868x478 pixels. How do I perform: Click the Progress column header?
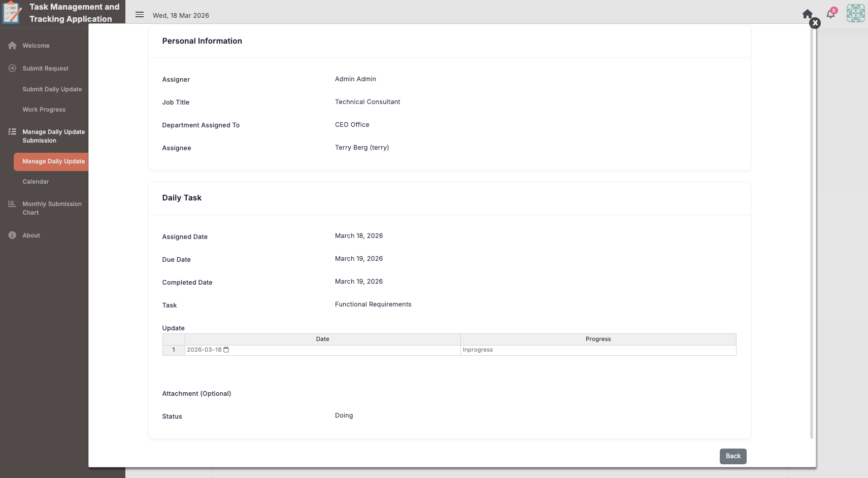tap(598, 339)
